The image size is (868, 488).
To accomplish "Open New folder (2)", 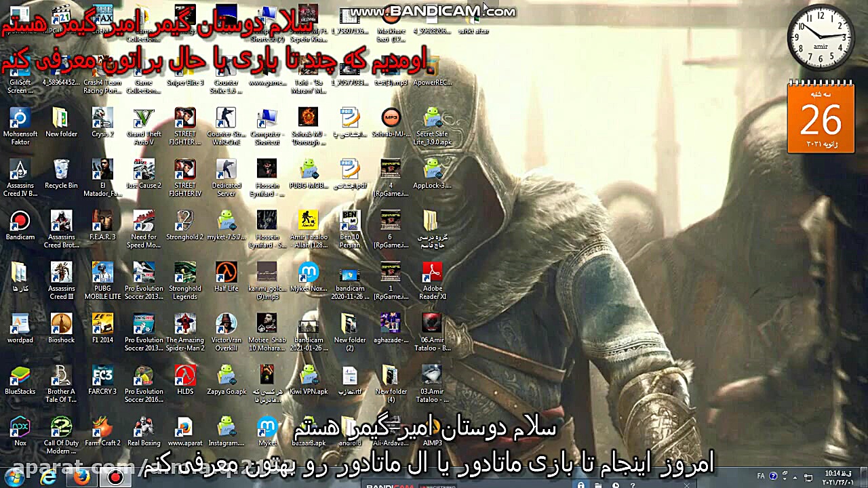I will coord(350,332).
